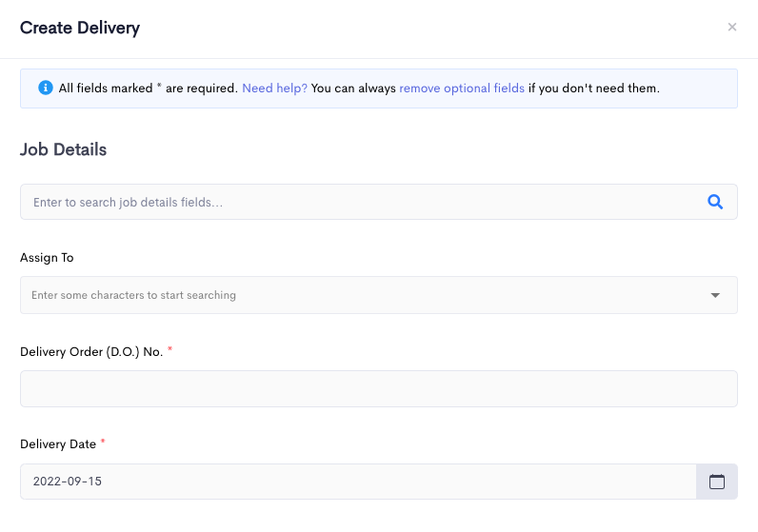Open the Need help? link
Screen dimensions: 758x532
(274, 89)
